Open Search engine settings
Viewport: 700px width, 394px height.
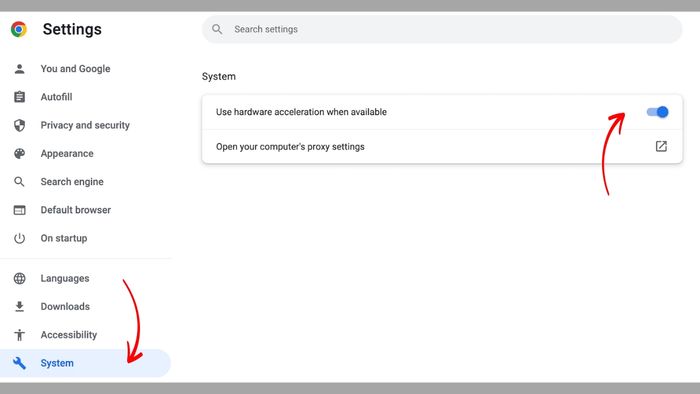point(72,182)
